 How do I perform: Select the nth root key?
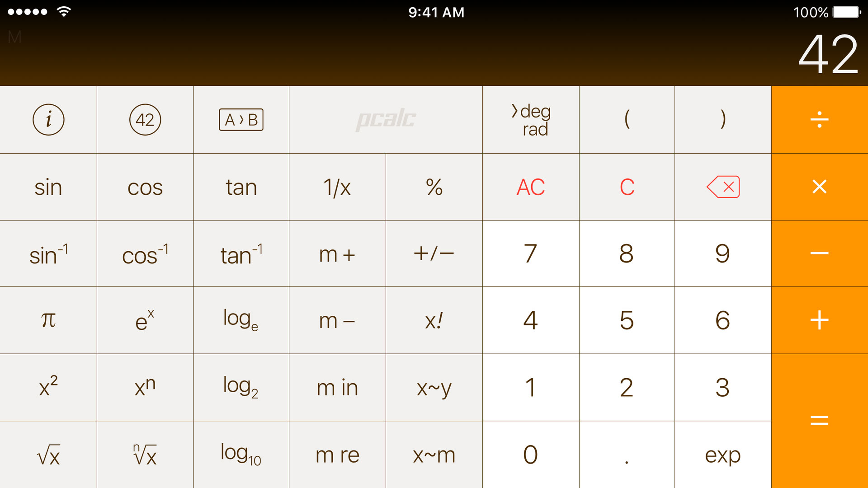click(x=145, y=454)
